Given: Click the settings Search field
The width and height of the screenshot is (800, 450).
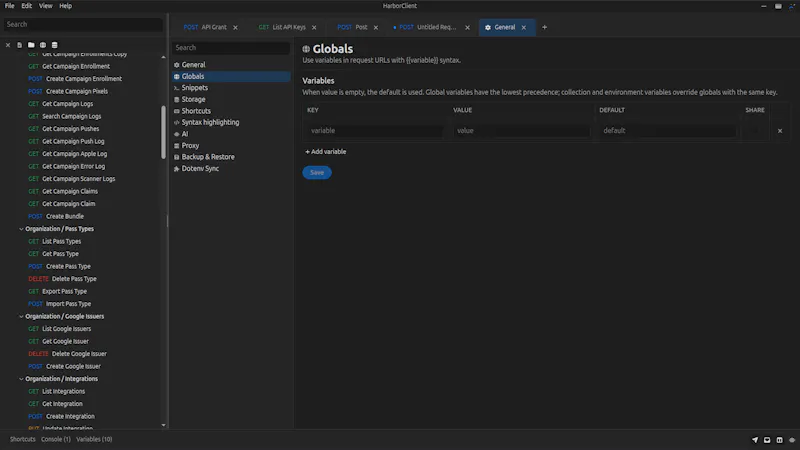Looking at the screenshot, I should [x=231, y=47].
